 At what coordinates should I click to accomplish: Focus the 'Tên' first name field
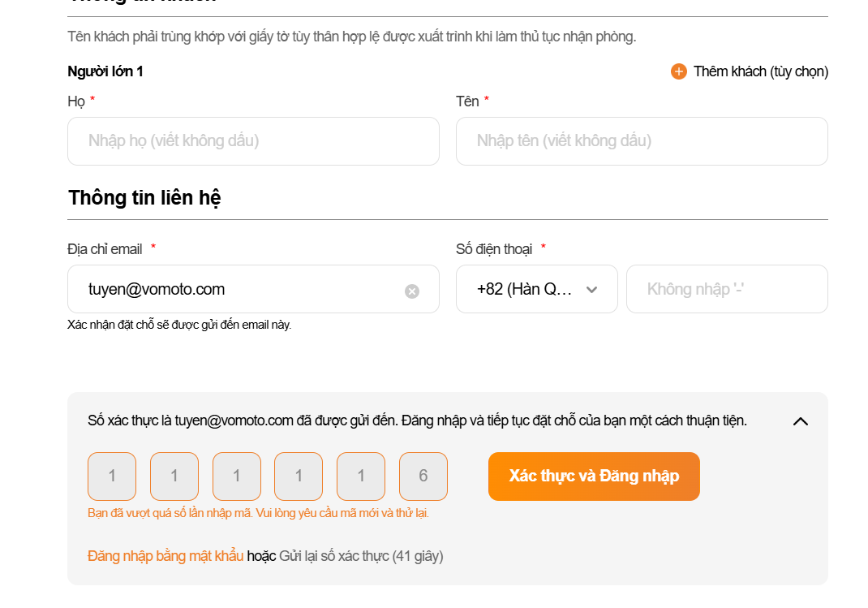tap(642, 141)
